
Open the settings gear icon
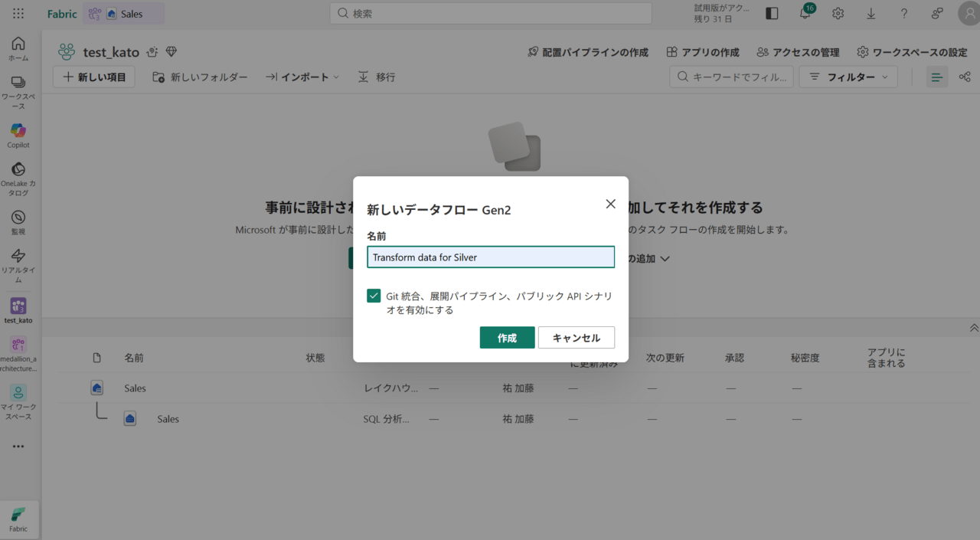tap(838, 14)
